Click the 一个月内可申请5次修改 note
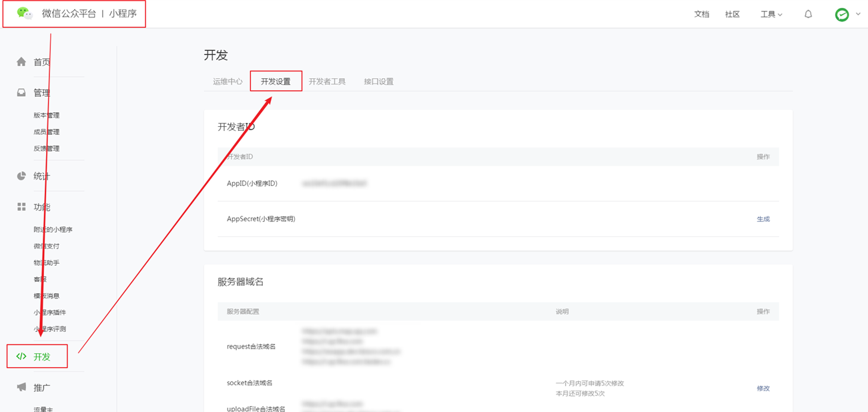868x412 pixels. (590, 384)
